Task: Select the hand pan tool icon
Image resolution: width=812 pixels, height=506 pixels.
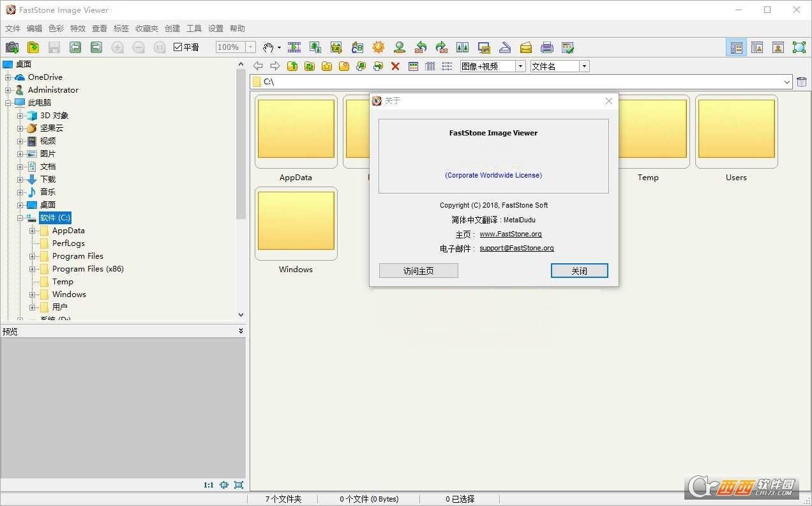Action: click(x=269, y=47)
